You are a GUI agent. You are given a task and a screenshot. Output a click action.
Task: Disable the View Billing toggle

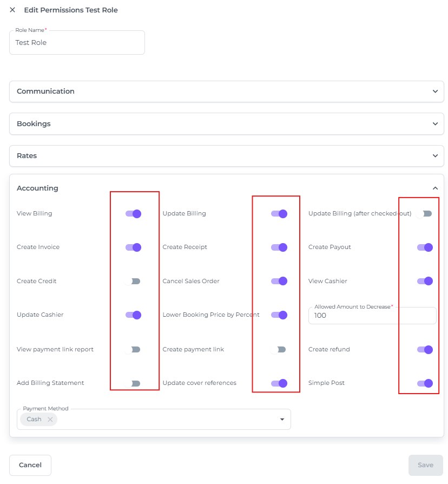click(x=133, y=214)
